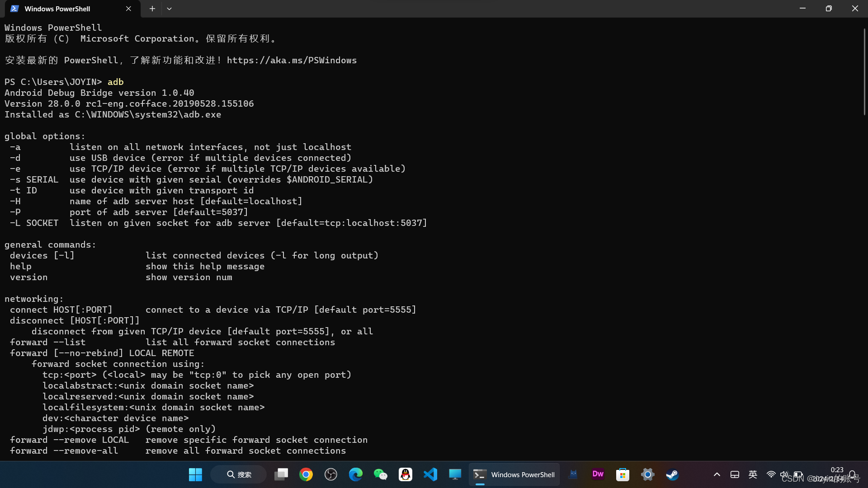Image resolution: width=868 pixels, height=488 pixels.
Task: Open Adobe Dreamweaver from the taskbar
Action: [x=598, y=474]
